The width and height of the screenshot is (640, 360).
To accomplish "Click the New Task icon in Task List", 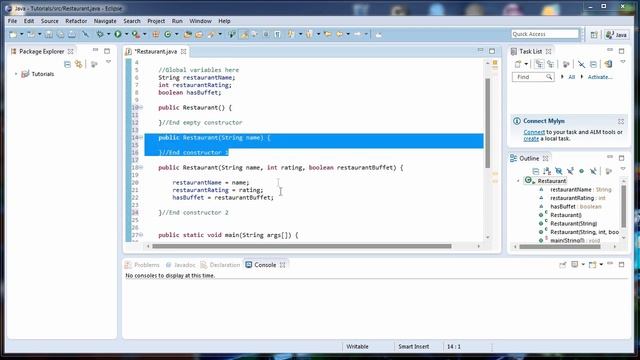I will coord(518,64).
